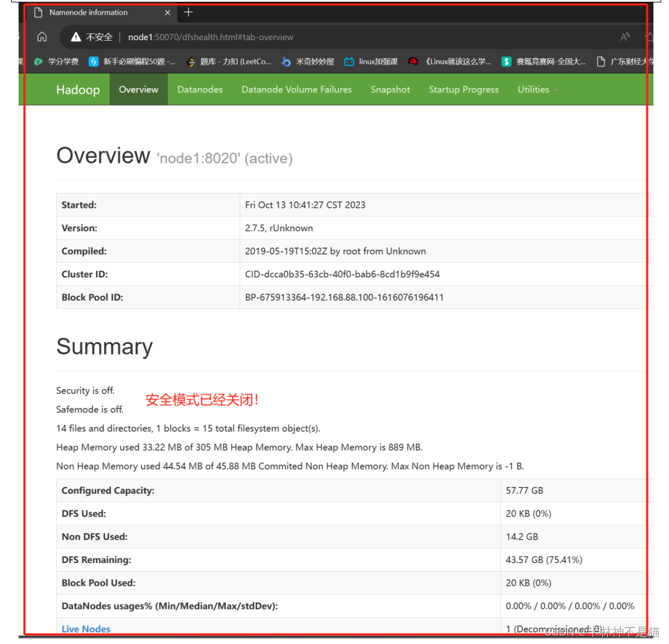Open the 赛氪竞赛网 bookmark
Image resolution: width=669 pixels, height=644 pixels.
click(544, 62)
